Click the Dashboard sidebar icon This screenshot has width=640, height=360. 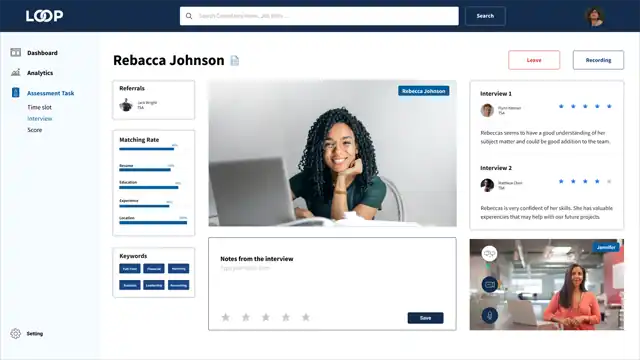tap(16, 52)
